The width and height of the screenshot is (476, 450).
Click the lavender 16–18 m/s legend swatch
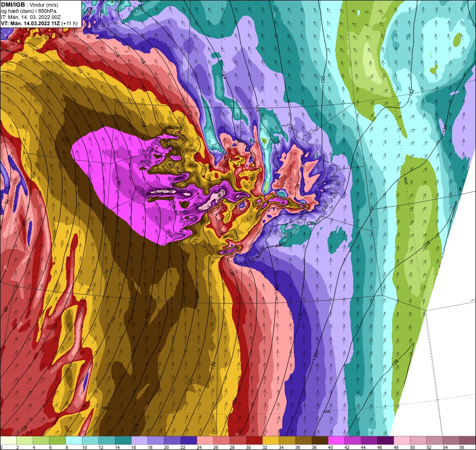click(x=139, y=440)
